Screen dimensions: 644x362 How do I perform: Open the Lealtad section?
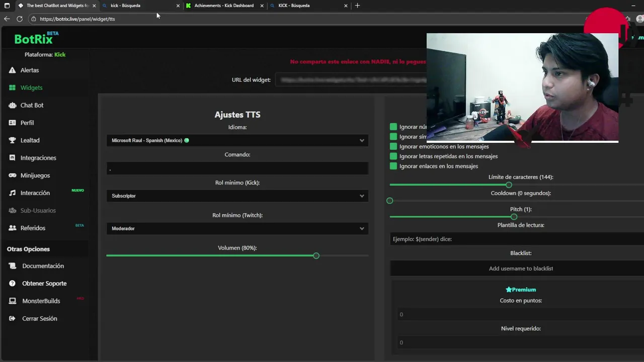[30, 140]
